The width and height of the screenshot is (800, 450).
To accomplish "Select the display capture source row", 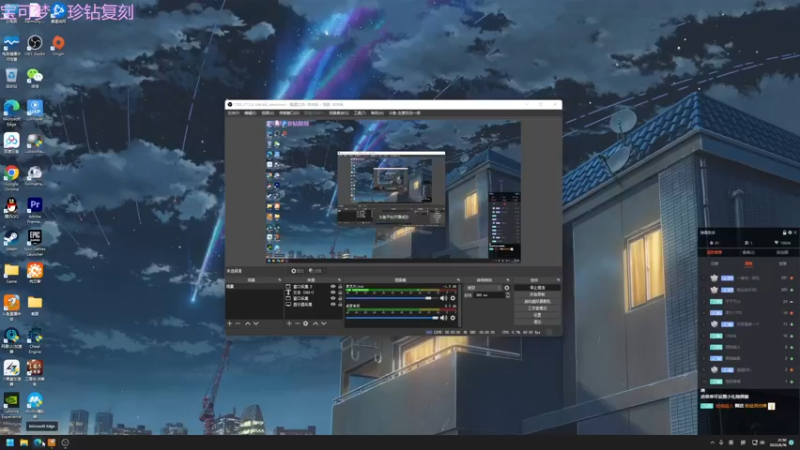I will 313,304.
